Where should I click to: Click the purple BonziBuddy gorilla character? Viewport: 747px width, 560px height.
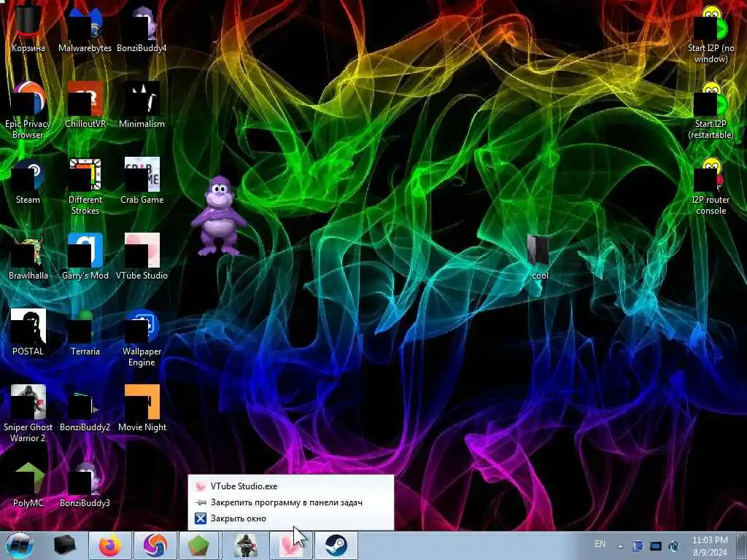point(218,215)
